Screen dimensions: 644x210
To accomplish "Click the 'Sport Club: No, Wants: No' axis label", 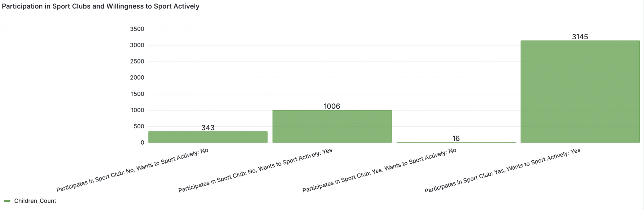I will [x=132, y=170].
